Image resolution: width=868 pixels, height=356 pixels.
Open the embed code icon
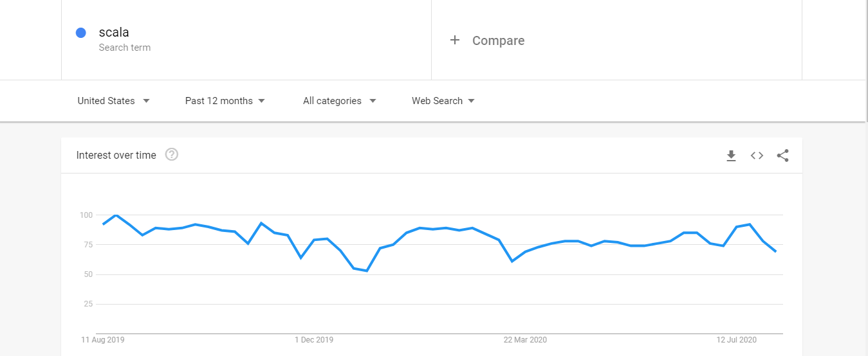757,156
